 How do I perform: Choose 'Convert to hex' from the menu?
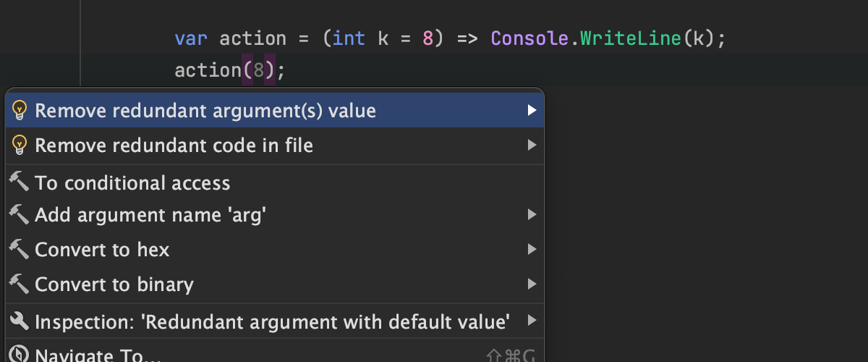tap(102, 250)
